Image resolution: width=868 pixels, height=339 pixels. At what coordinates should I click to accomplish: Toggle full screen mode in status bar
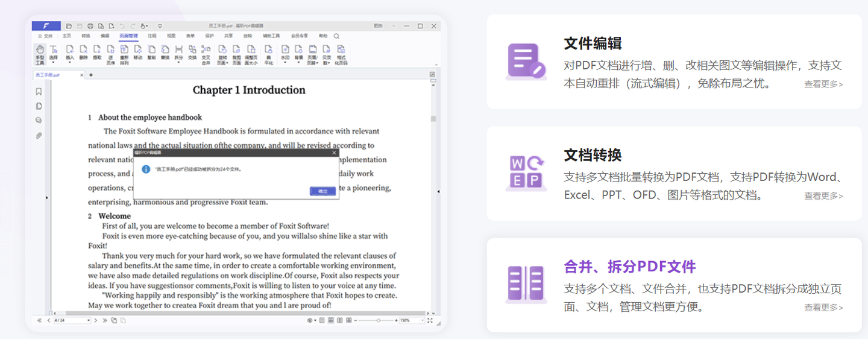coord(430,320)
